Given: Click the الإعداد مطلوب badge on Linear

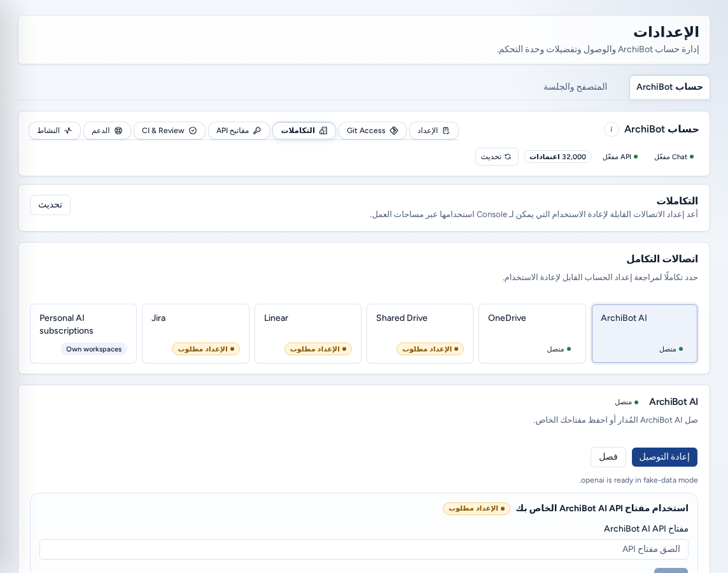Looking at the screenshot, I should pyautogui.click(x=318, y=349).
